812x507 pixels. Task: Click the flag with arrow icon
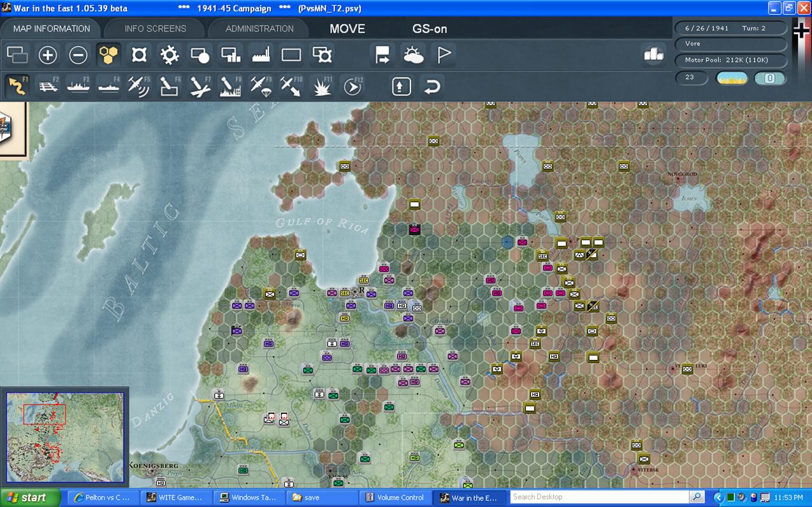(383, 55)
